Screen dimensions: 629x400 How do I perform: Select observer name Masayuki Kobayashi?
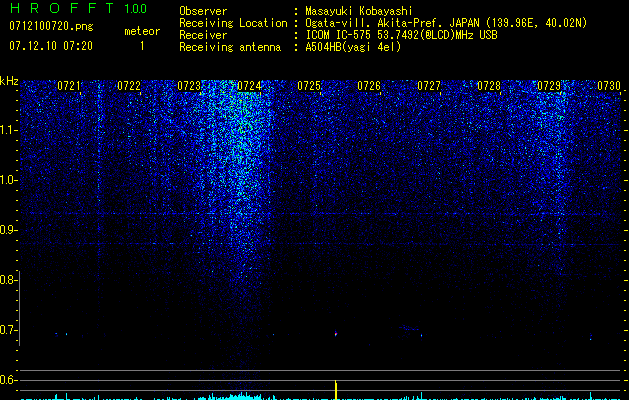[x=359, y=11]
